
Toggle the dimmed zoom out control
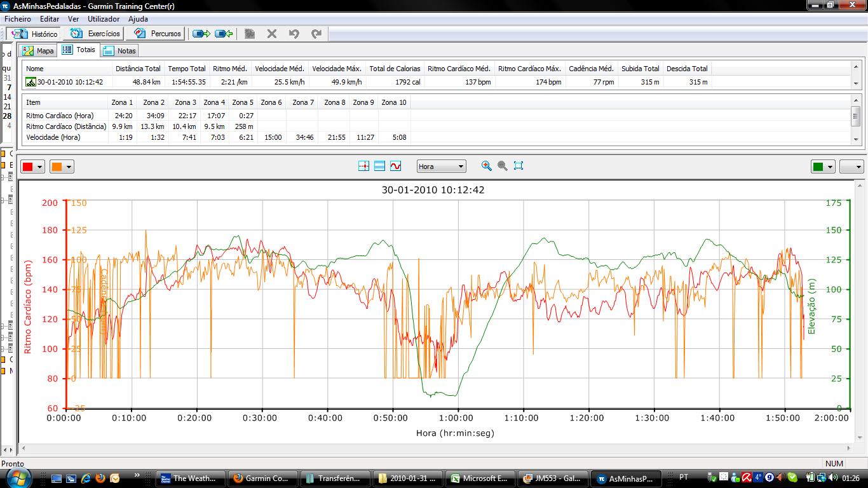point(502,166)
